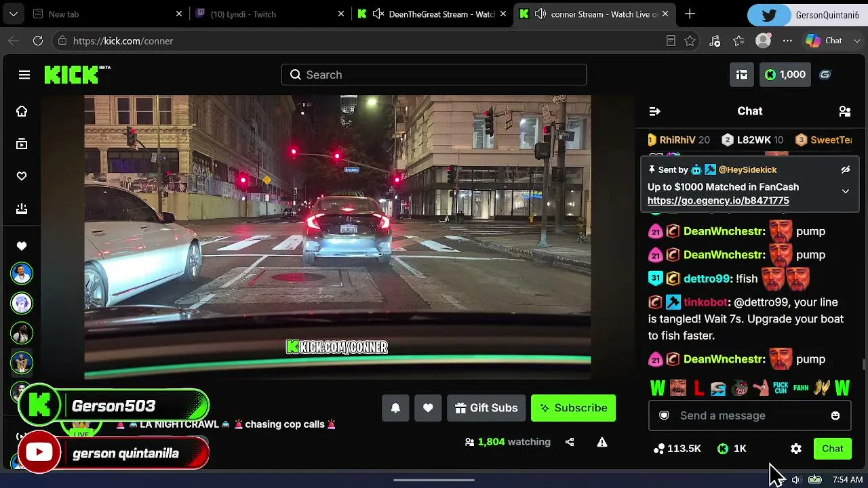This screenshot has height=488, width=868.
Task: Click the 1,804 watching viewer count
Action: point(507,442)
